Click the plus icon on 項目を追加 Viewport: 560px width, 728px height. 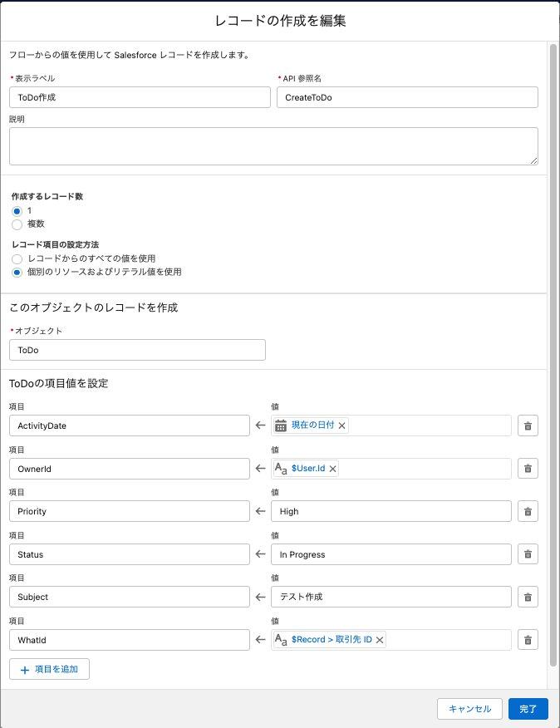[25, 670]
